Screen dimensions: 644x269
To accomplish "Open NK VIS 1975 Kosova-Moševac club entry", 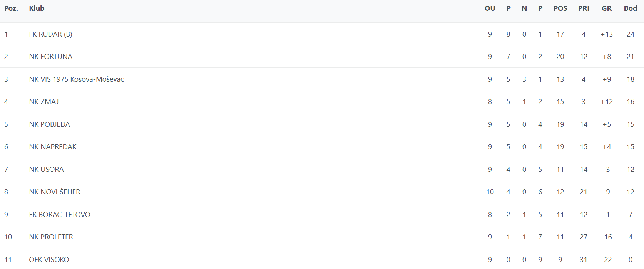I will (76, 79).
